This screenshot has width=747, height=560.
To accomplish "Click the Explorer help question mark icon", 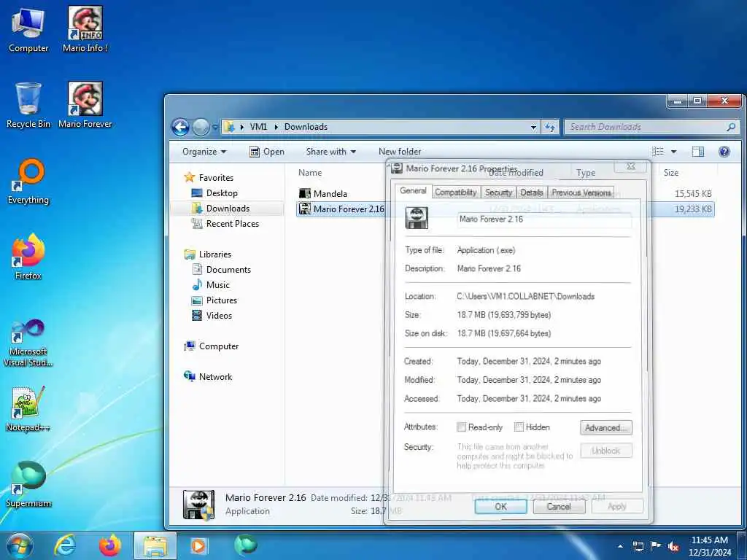I will pos(724,152).
